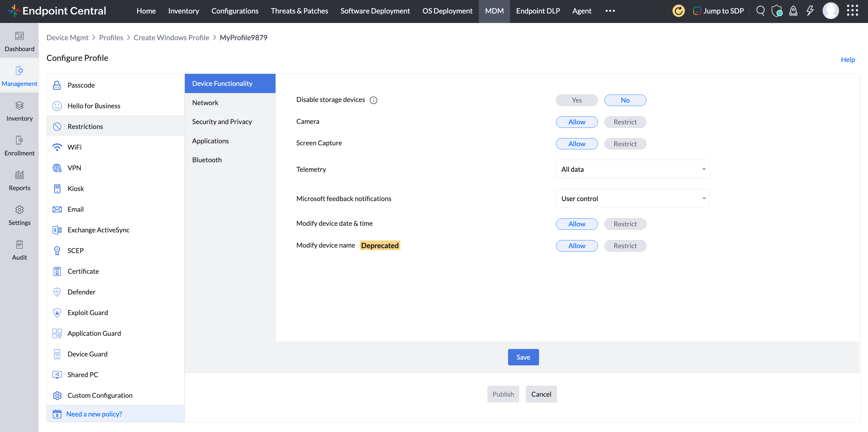Expand the more menus ellipsis in navbar
Screen dimensions: 868x432
tap(610, 11)
